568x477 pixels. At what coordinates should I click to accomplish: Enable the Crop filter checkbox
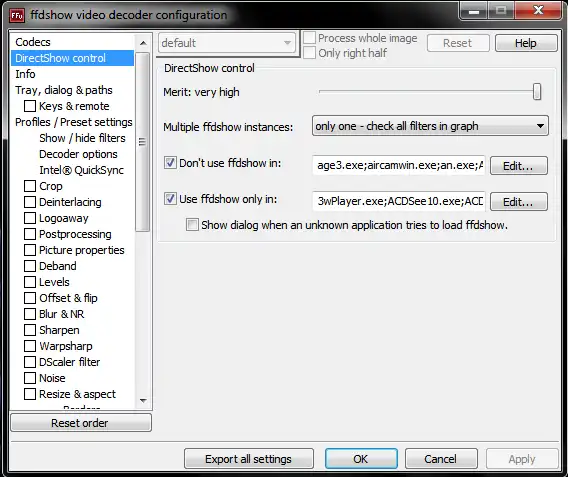point(30,186)
